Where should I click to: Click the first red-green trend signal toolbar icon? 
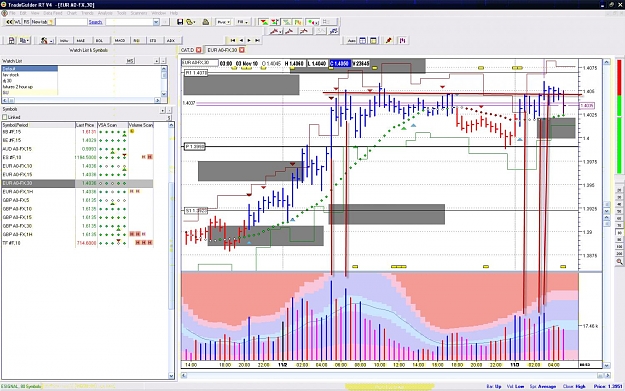263,22
